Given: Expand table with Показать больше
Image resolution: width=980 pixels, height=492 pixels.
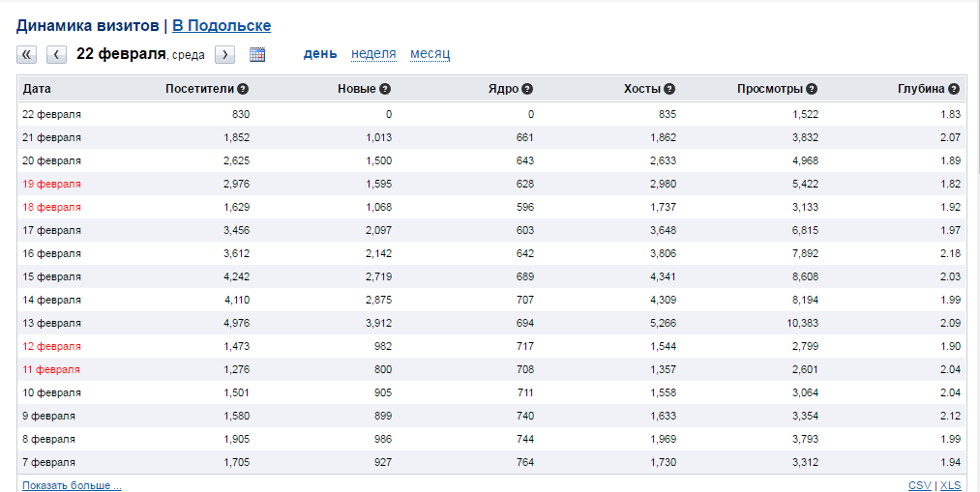Looking at the screenshot, I should pyautogui.click(x=72, y=485).
